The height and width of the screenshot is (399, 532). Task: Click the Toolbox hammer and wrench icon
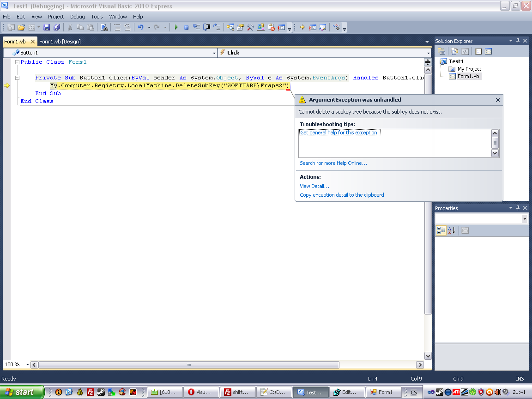pyautogui.click(x=250, y=28)
